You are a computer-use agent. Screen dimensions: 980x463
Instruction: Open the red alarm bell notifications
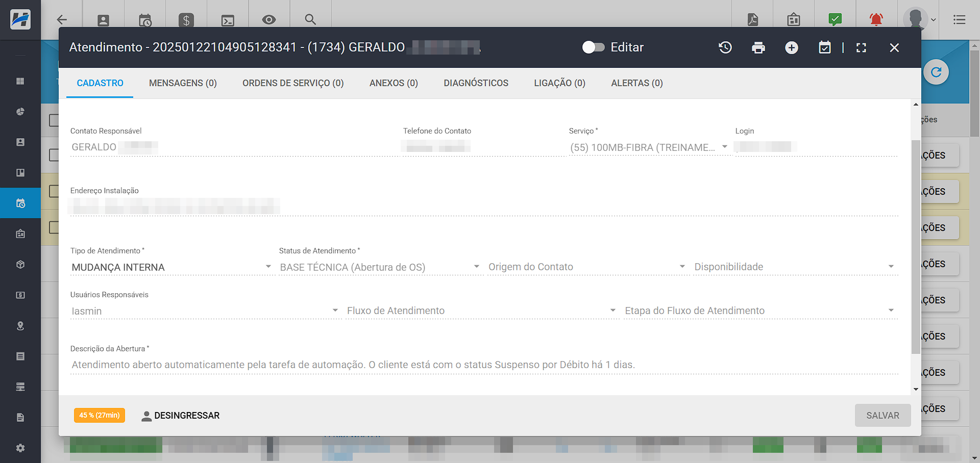coord(876,19)
